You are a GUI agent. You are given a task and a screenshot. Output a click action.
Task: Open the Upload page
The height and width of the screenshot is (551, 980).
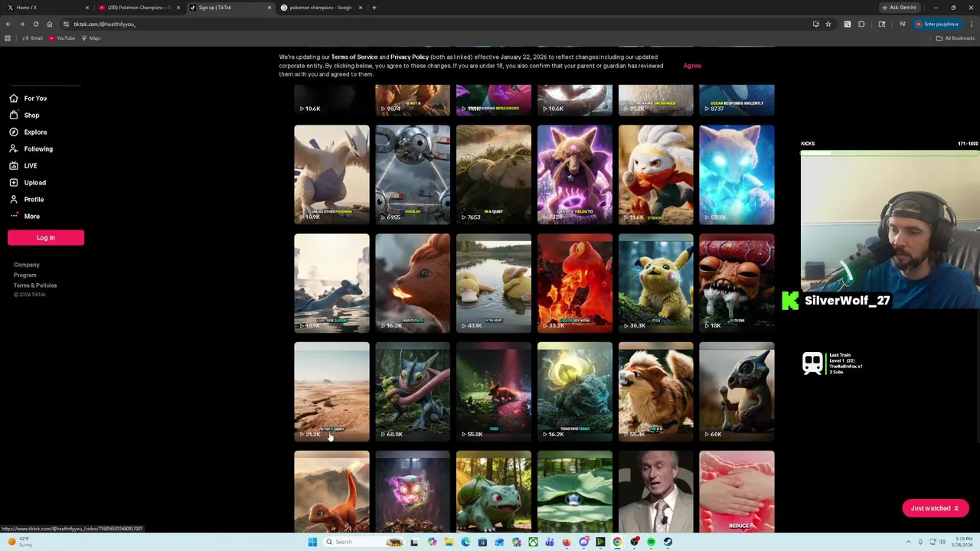pyautogui.click(x=28, y=182)
